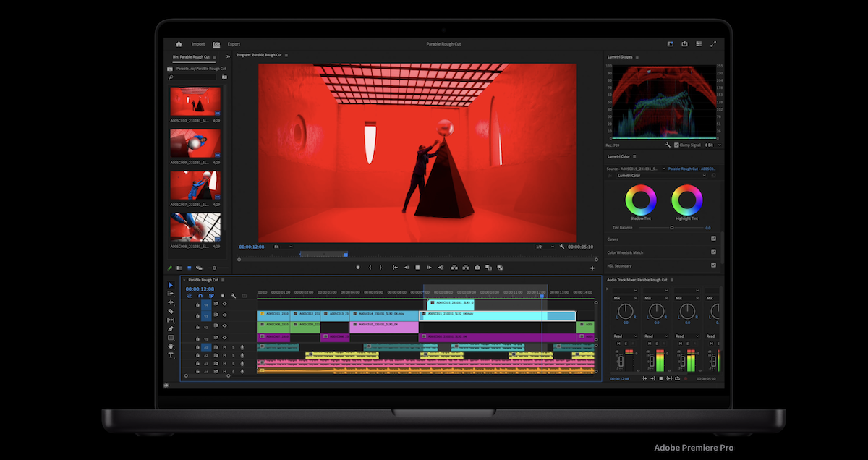Open Program Monitor wrench settings
868x460 pixels.
coord(562,247)
